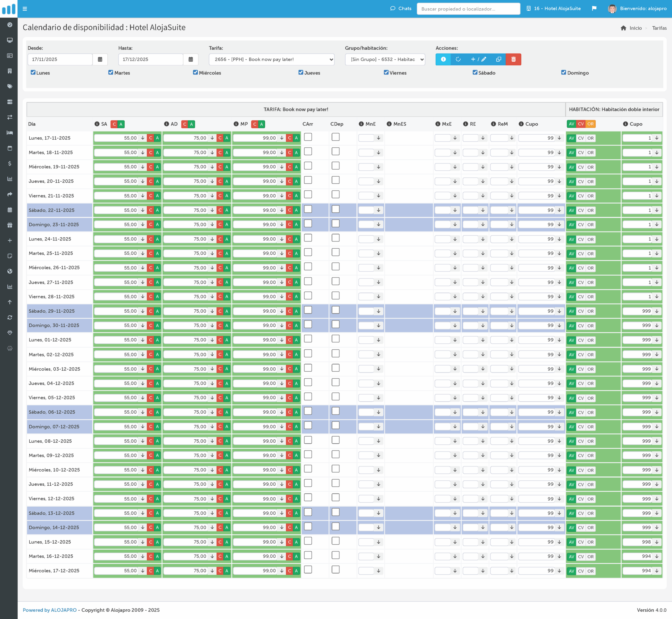Screen dimensions: 672x619
Task: Open the bed icon in sidebar
Action: pyautogui.click(x=10, y=133)
